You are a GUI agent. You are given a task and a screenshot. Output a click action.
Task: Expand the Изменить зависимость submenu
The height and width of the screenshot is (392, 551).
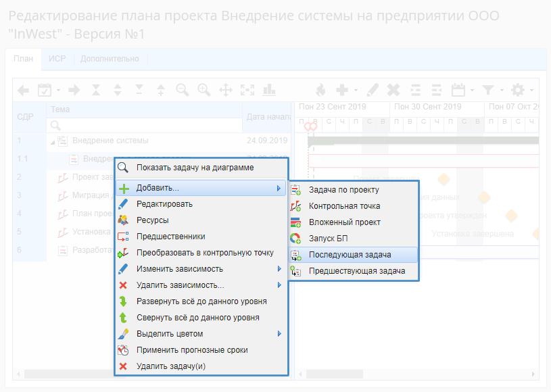pyautogui.click(x=279, y=269)
